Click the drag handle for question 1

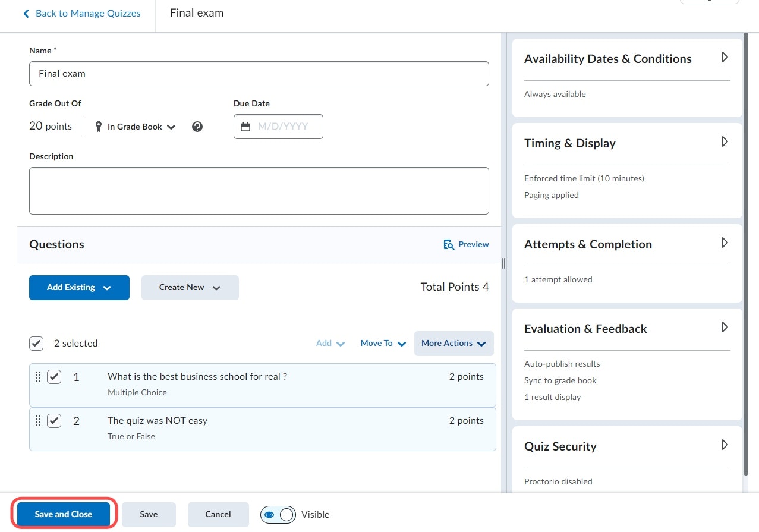38,377
